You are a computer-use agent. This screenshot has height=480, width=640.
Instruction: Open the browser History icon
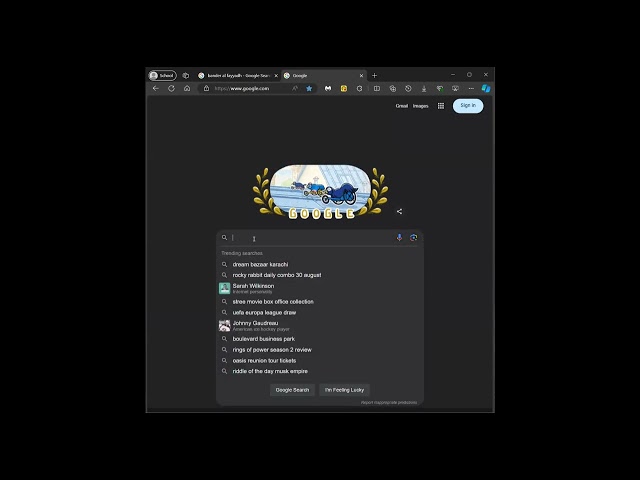click(x=408, y=89)
